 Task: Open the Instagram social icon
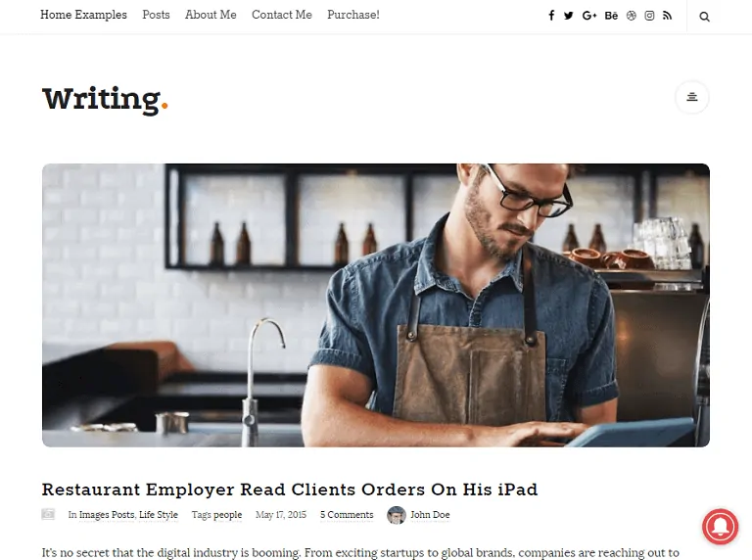point(649,16)
